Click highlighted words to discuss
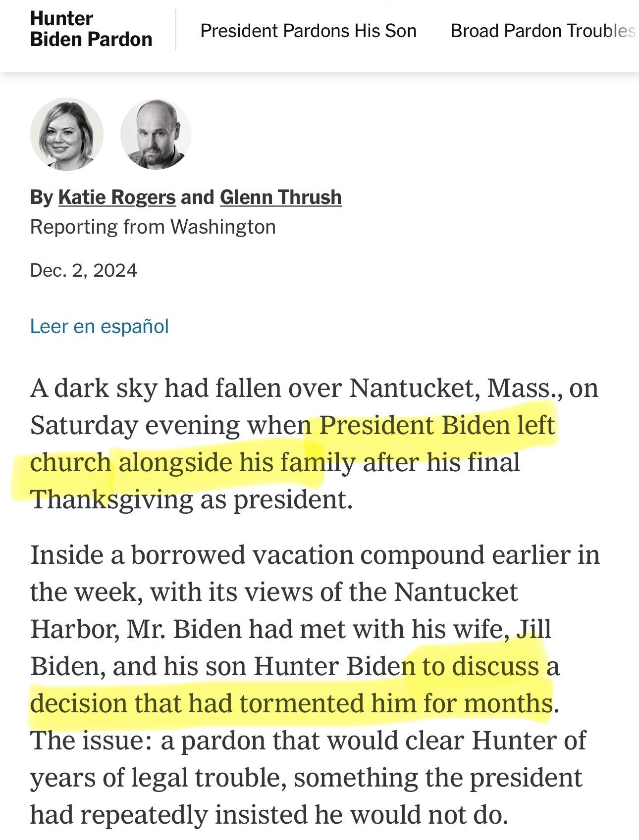639x840 pixels. coord(480,666)
